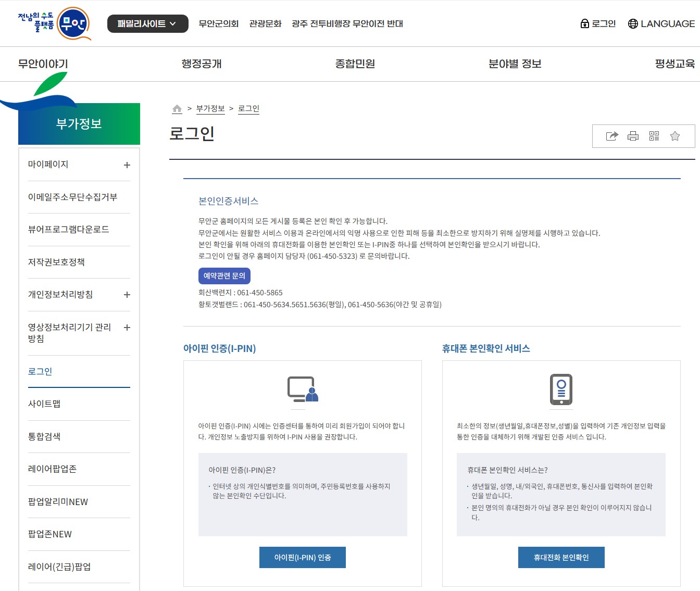Open 뷰어프로그램다운로드 sidebar item
This screenshot has width=700, height=591.
[68, 230]
